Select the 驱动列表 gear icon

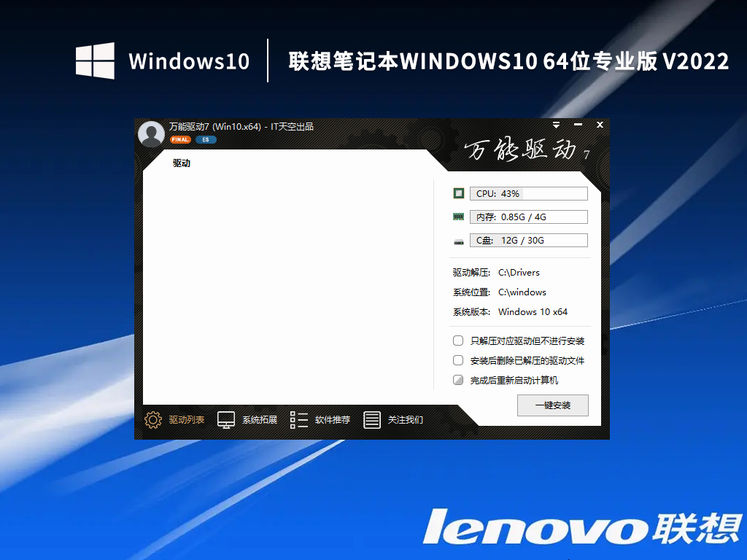pyautogui.click(x=153, y=420)
